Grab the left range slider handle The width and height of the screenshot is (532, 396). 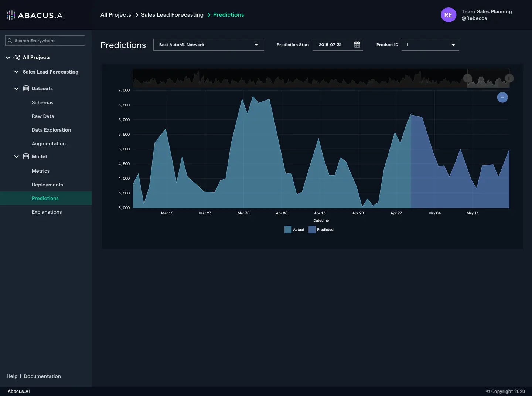(x=467, y=78)
